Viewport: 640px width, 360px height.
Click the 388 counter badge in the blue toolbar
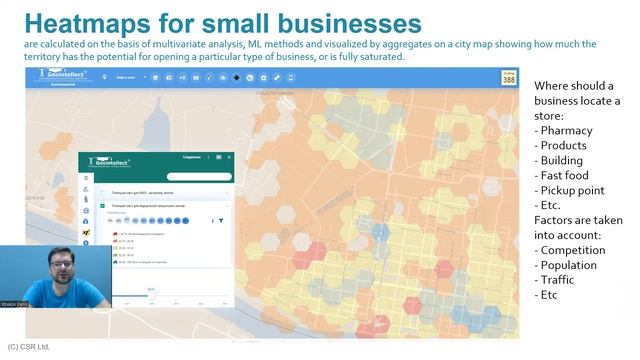coord(509,78)
